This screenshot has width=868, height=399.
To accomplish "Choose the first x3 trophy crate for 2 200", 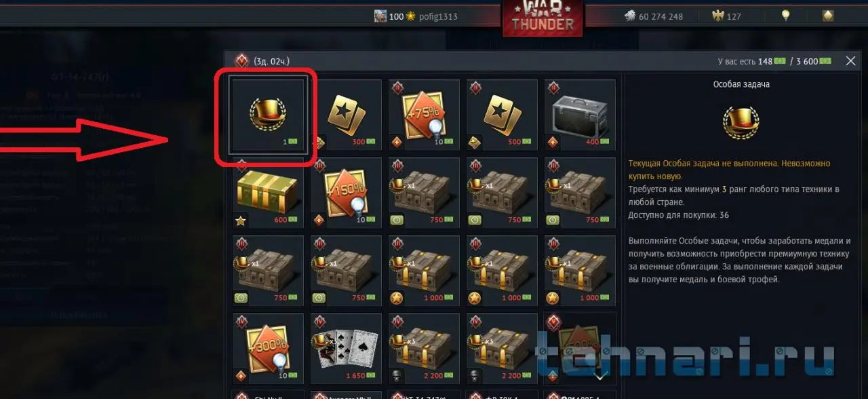I will point(424,348).
